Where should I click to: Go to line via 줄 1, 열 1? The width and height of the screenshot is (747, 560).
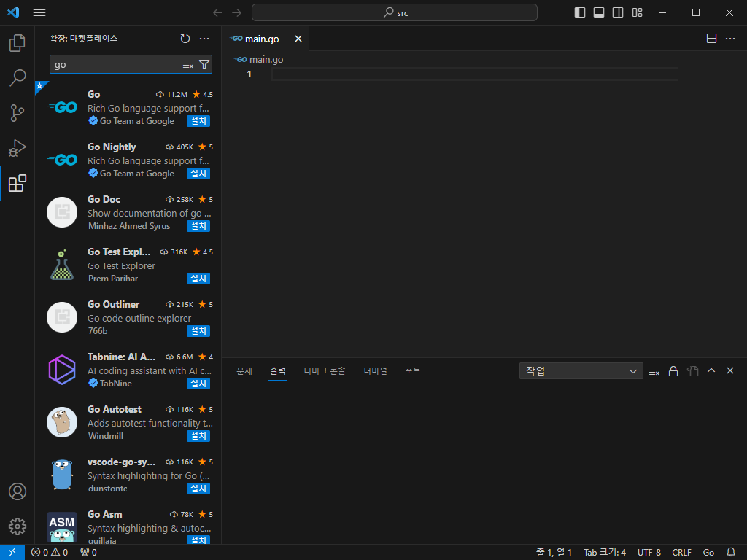(554, 553)
